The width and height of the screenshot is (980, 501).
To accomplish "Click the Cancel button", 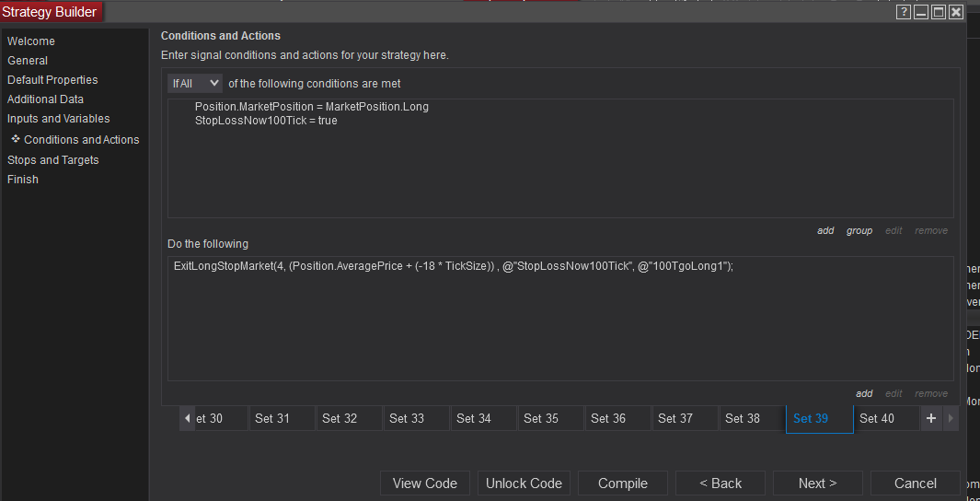I will pos(916,484).
